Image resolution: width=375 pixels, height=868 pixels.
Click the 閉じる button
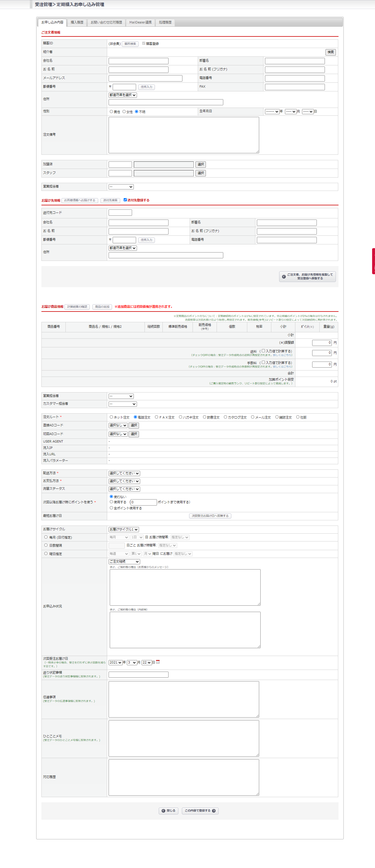tap(168, 811)
